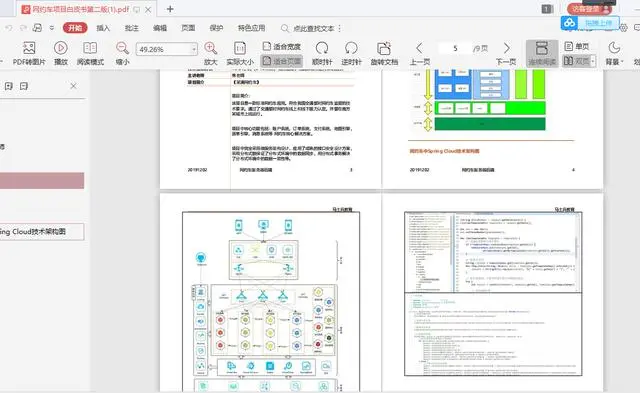Rotate page 顺时针 clockwise
The height and width of the screenshot is (393, 640).
point(322,53)
